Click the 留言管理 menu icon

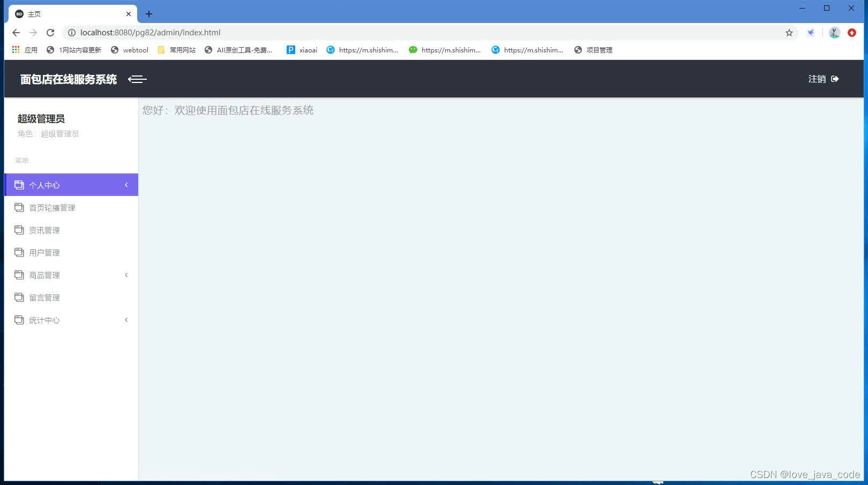click(19, 297)
